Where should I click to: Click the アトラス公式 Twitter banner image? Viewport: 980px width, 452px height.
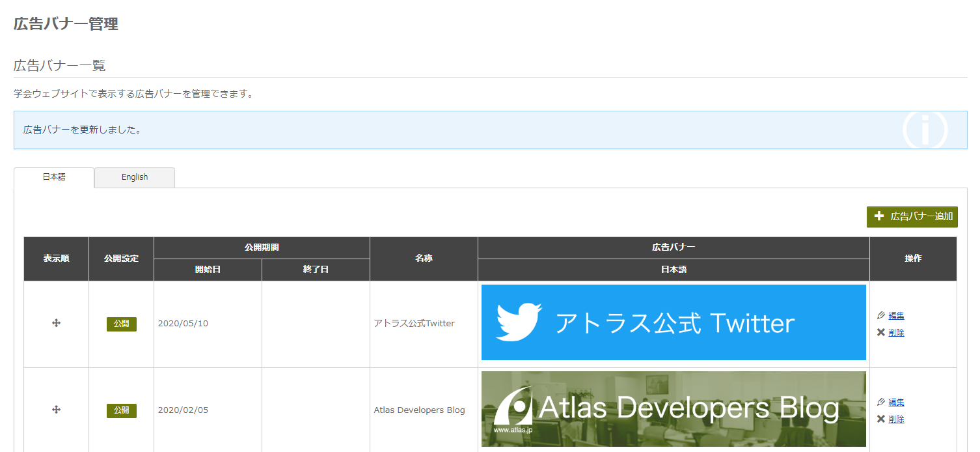pos(674,322)
